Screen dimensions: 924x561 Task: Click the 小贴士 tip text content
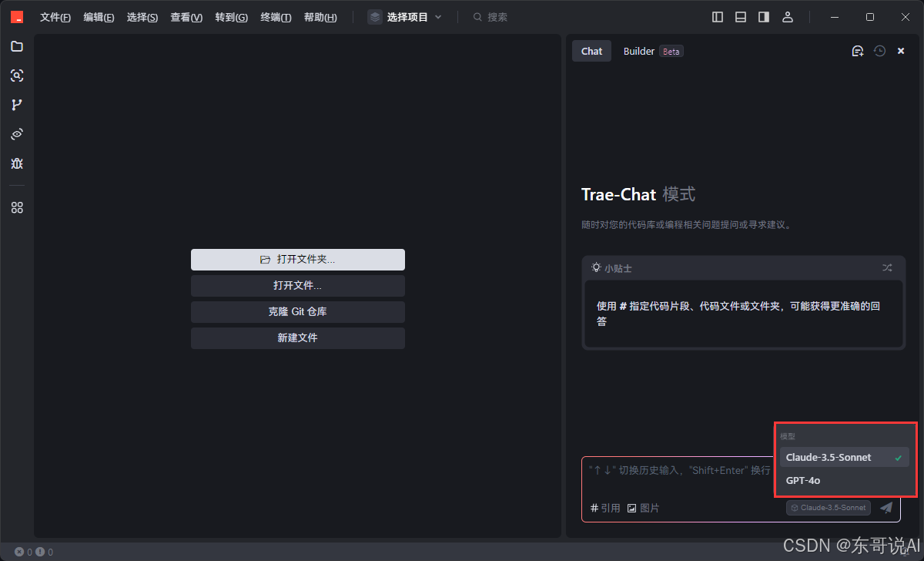[x=738, y=314]
